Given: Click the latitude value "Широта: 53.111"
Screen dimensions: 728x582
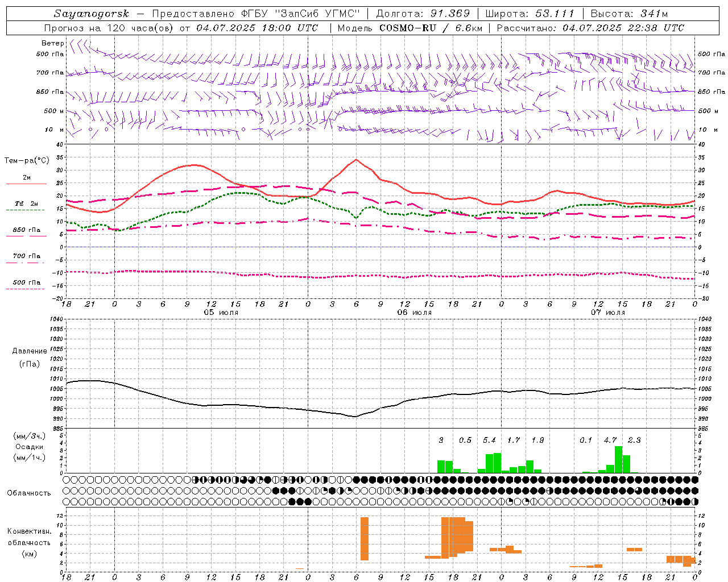Looking at the screenshot, I should (530, 14).
